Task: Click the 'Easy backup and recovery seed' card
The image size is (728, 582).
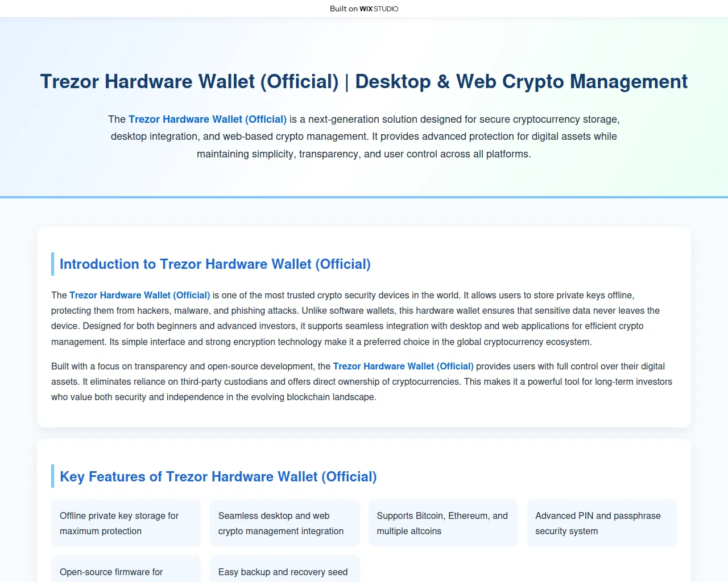Action: click(x=285, y=569)
